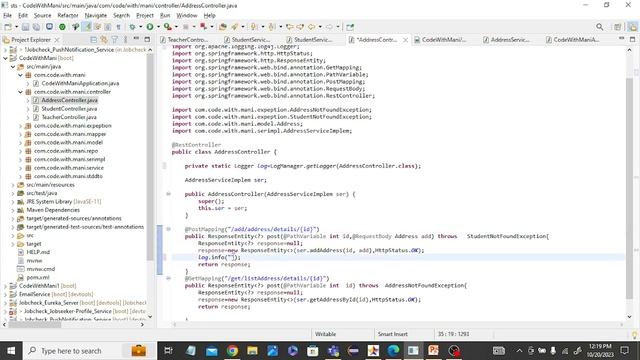
Task: Click the Project Explorer filter icon
Action: point(115,40)
